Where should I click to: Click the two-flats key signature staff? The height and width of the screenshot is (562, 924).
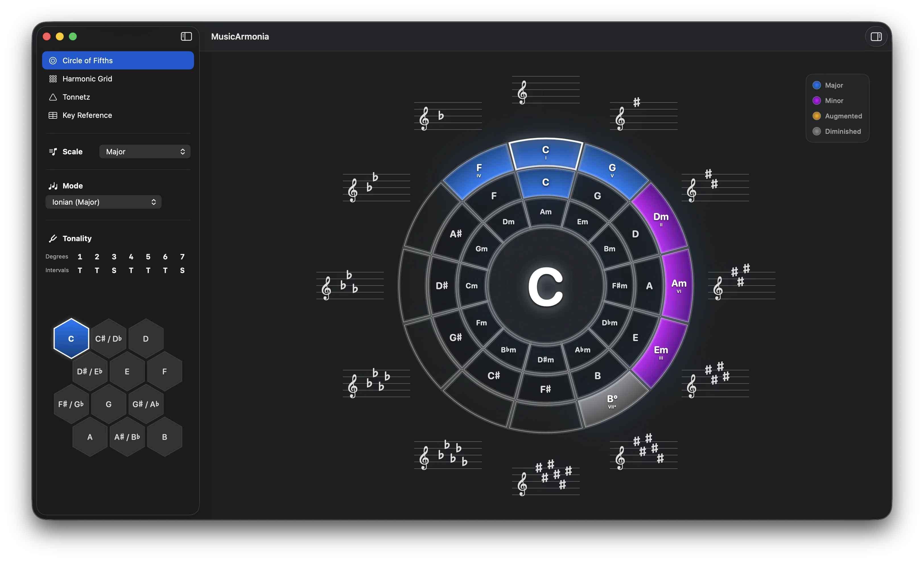pos(376,187)
